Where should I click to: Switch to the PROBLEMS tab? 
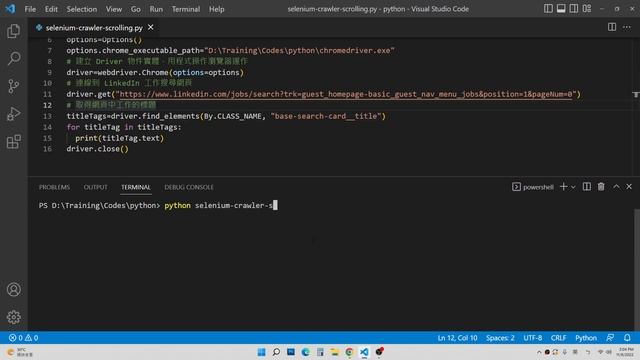click(54, 187)
